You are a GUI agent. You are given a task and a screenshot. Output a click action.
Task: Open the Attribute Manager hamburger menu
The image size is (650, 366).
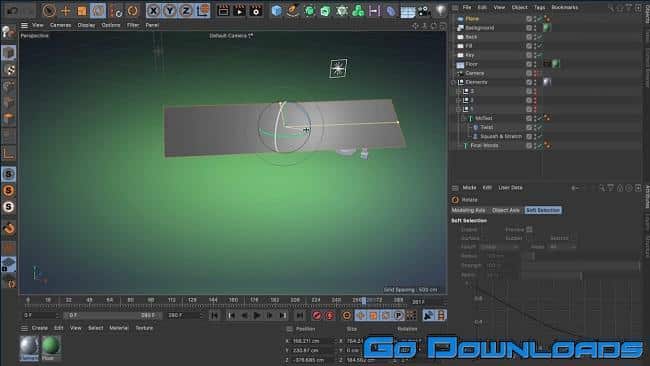[x=455, y=188]
